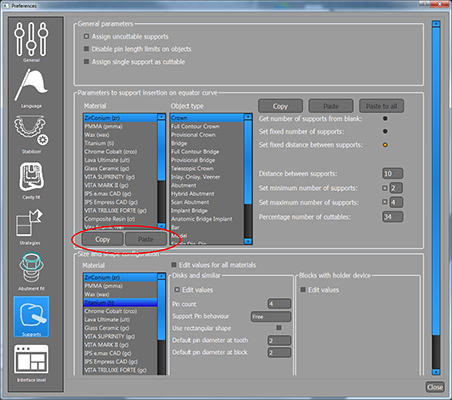This screenshot has width=452, height=400.
Task: Open the Strategies preferences section
Action: (x=31, y=226)
